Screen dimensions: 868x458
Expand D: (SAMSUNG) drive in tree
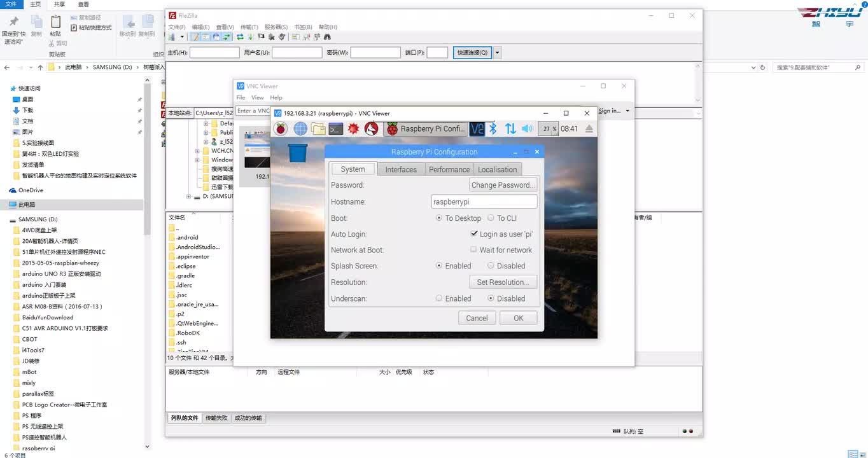pos(188,197)
